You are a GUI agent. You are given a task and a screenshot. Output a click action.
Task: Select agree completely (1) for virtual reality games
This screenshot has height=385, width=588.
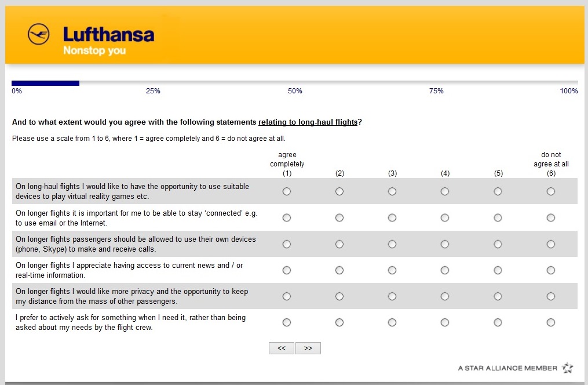pos(287,191)
